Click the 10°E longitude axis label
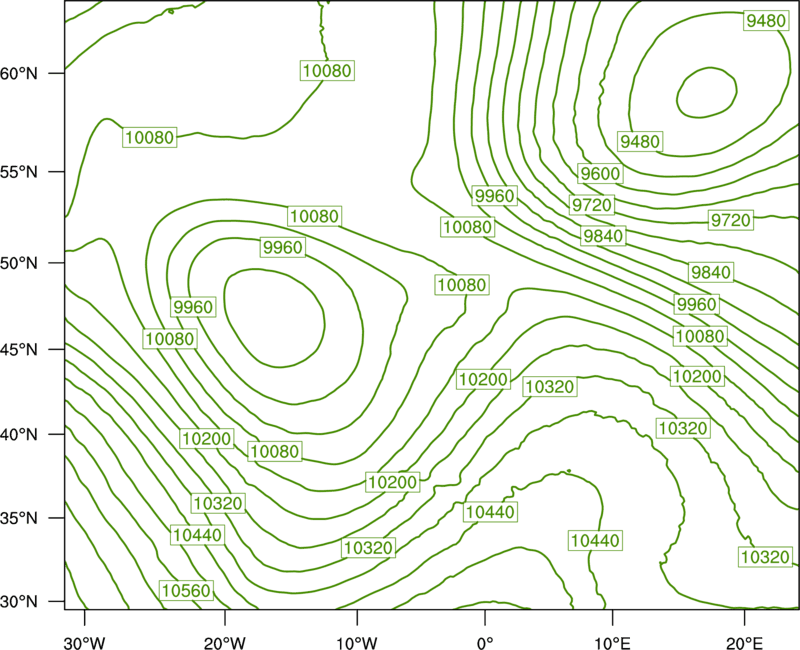Viewport: 800px width, 650px height. [x=611, y=642]
